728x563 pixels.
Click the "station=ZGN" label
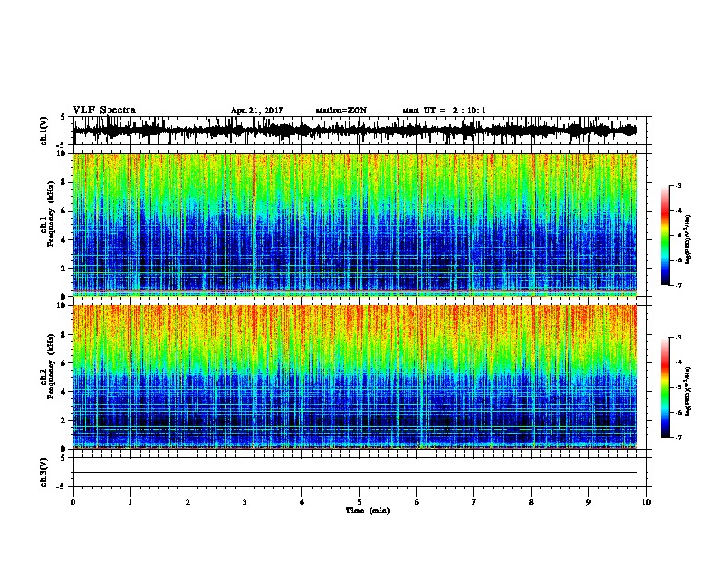341,110
